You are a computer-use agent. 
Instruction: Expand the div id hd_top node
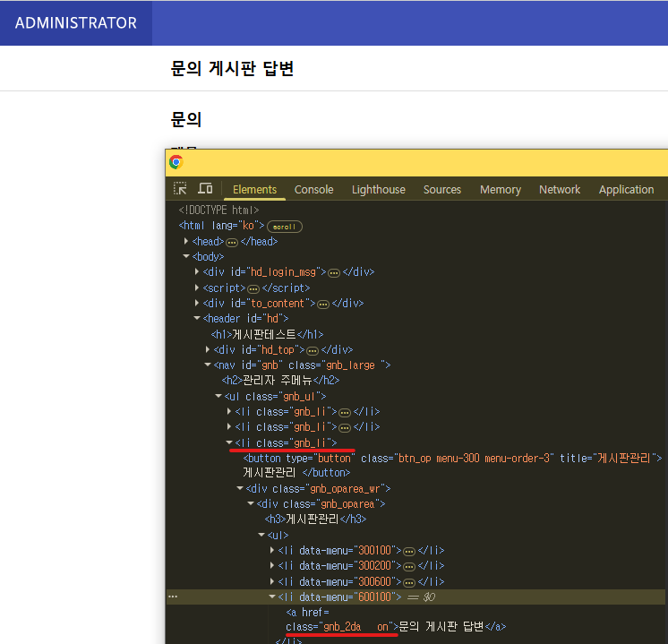pos(208,349)
